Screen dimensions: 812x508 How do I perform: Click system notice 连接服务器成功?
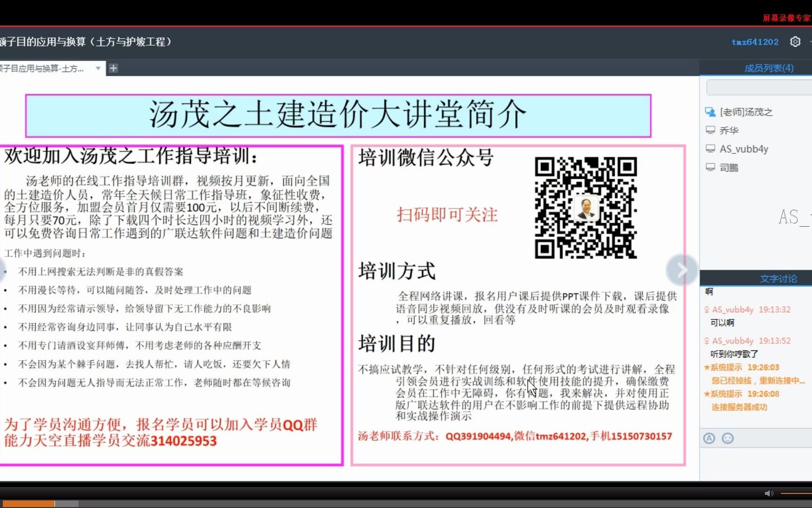[739, 407]
